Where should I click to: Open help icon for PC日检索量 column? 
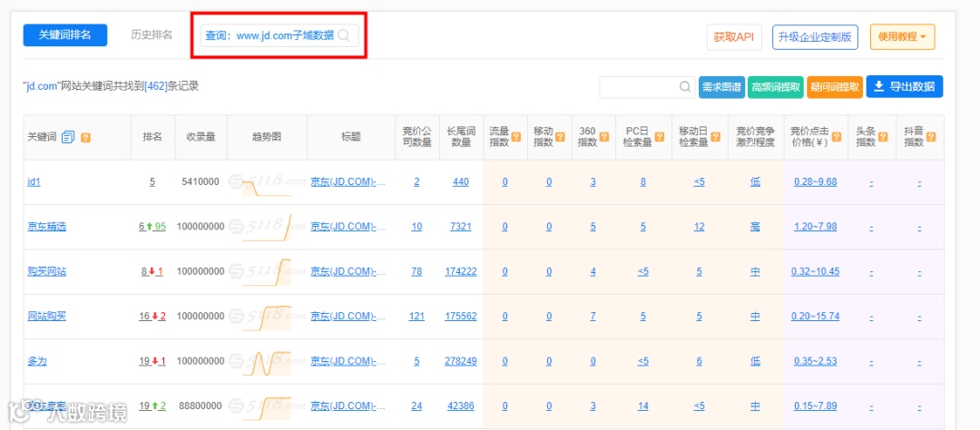pos(660,137)
